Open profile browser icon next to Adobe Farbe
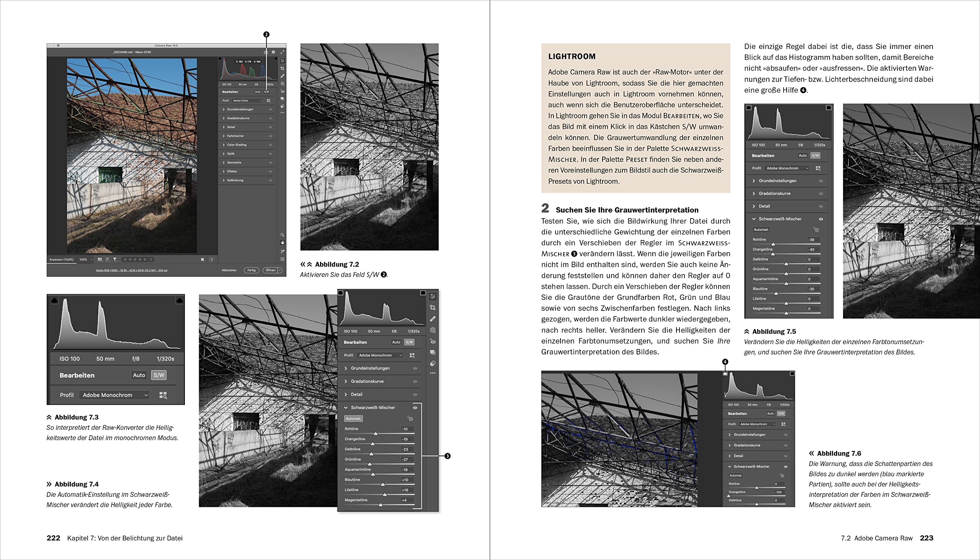This screenshot has height=560, width=980. pos(268,101)
